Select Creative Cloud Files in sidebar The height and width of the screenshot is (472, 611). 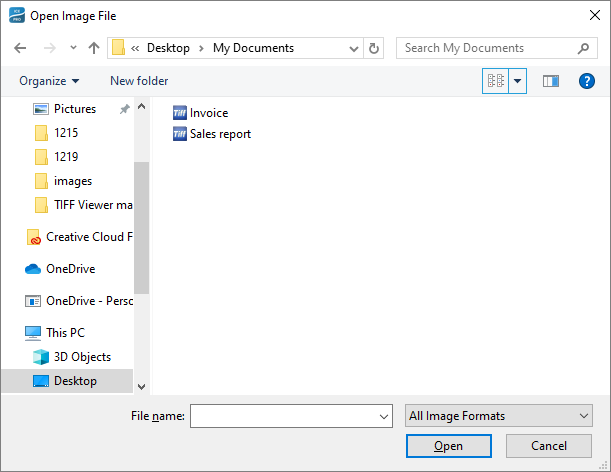click(x=88, y=237)
